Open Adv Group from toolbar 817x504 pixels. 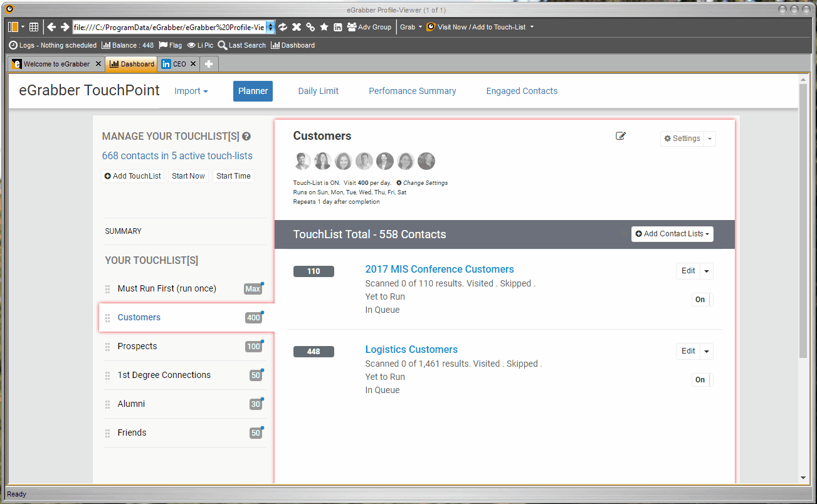tap(369, 27)
